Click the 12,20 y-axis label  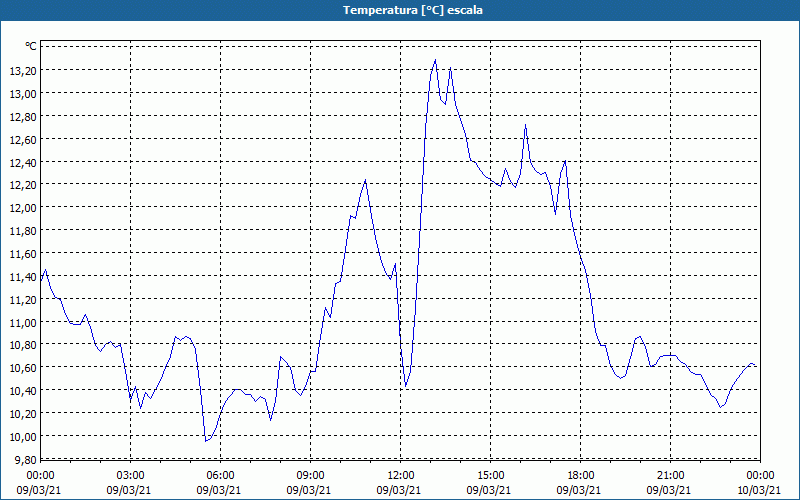(x=23, y=185)
